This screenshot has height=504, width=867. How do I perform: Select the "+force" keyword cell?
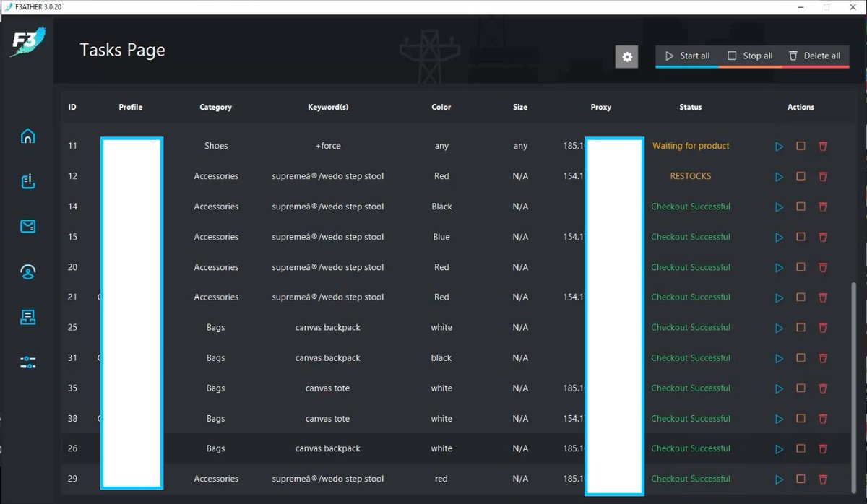[x=328, y=146]
